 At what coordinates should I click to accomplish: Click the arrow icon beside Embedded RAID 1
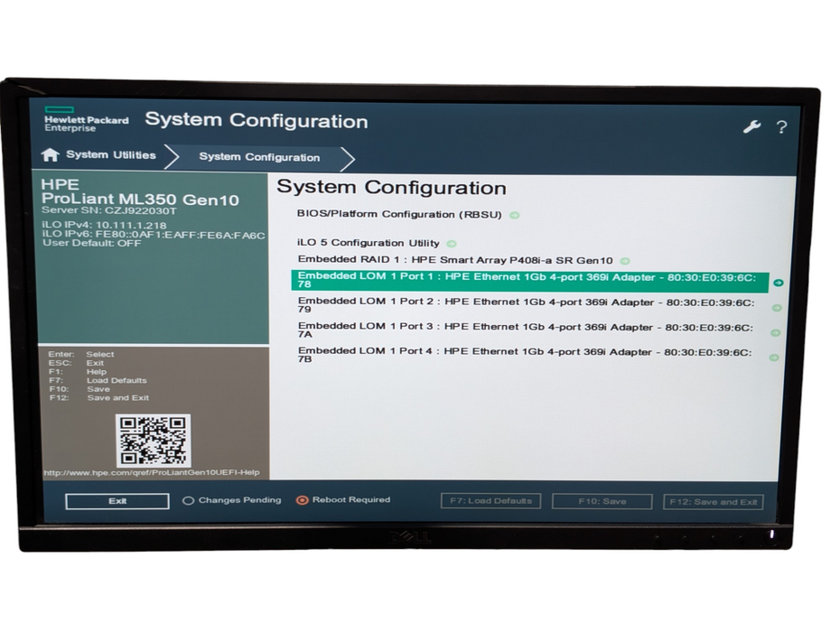pyautogui.click(x=625, y=261)
